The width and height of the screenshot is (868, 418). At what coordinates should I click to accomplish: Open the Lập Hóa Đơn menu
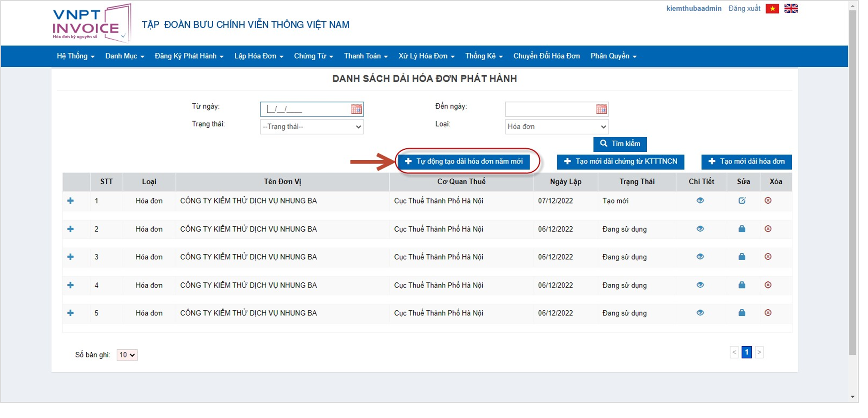point(258,56)
